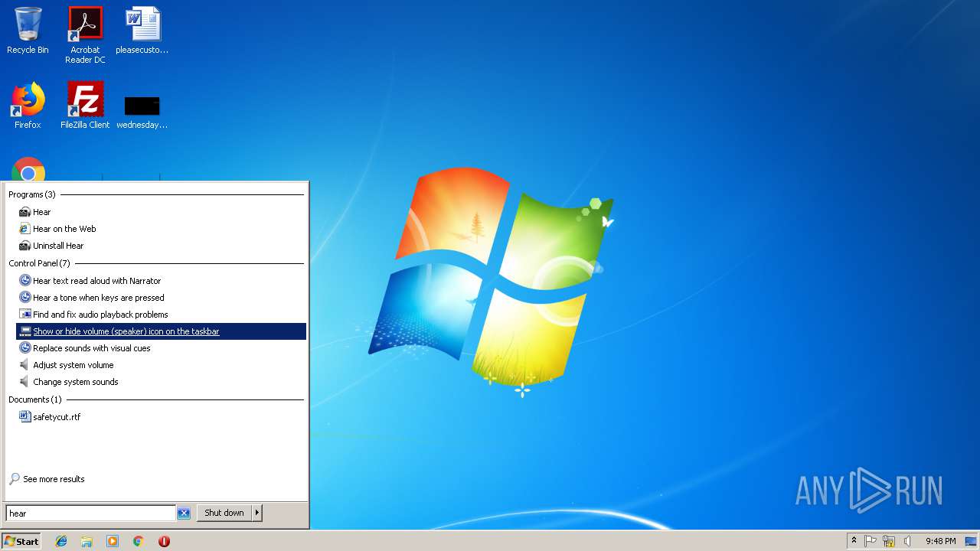This screenshot has height=551, width=980.
Task: Click the magnifier icon beside See more results
Action: tap(14, 479)
